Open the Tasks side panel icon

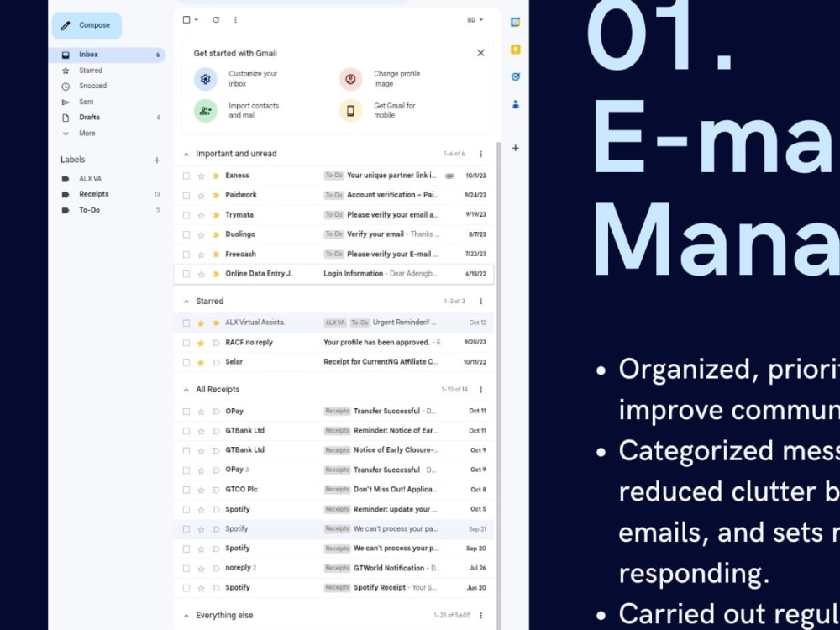[516, 76]
